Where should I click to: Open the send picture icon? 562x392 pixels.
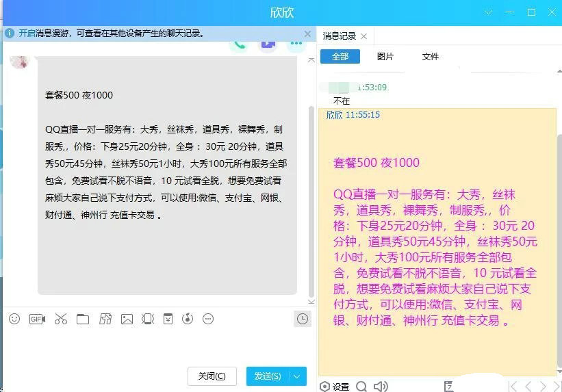127,319
